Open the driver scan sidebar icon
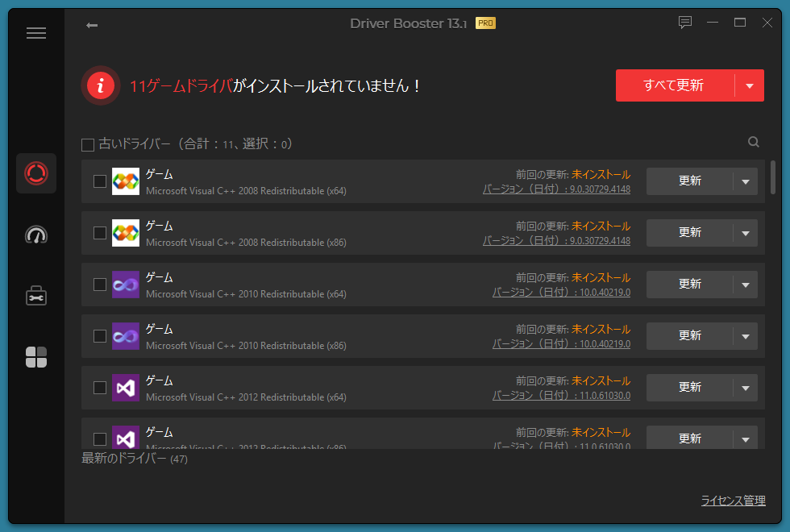790x532 pixels. tap(36, 173)
